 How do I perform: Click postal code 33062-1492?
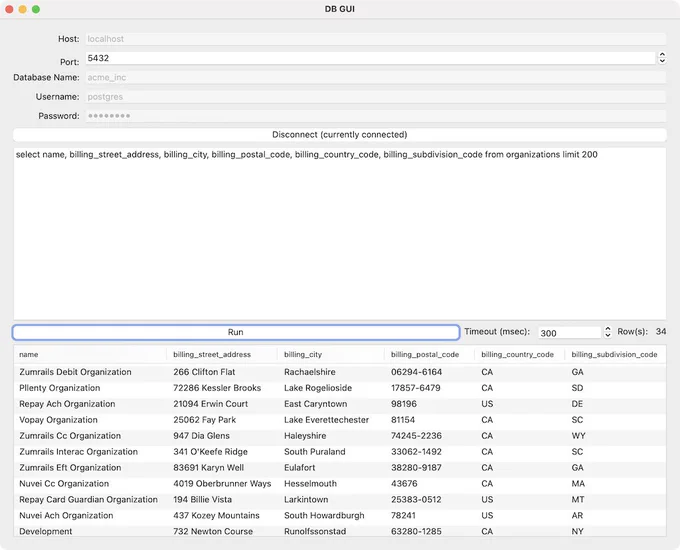(x=416, y=452)
